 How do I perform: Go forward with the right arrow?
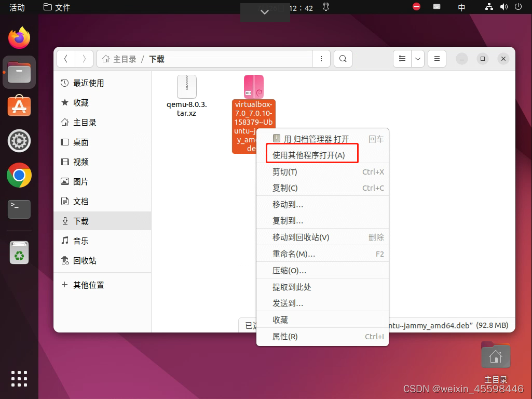[x=84, y=59]
